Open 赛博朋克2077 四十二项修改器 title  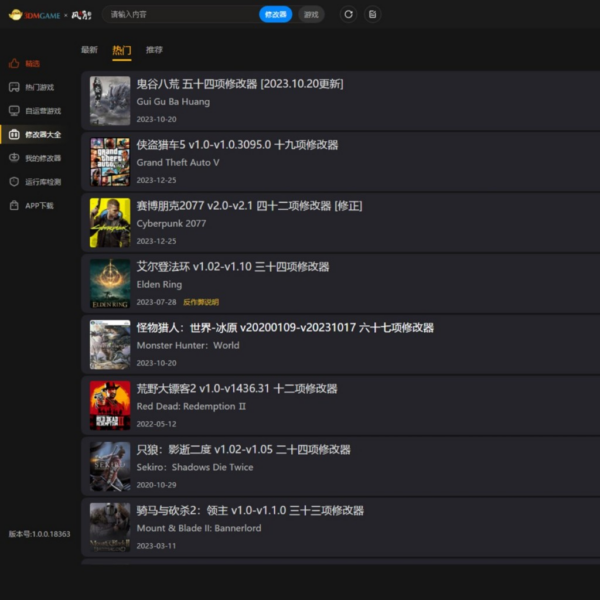tap(249, 206)
